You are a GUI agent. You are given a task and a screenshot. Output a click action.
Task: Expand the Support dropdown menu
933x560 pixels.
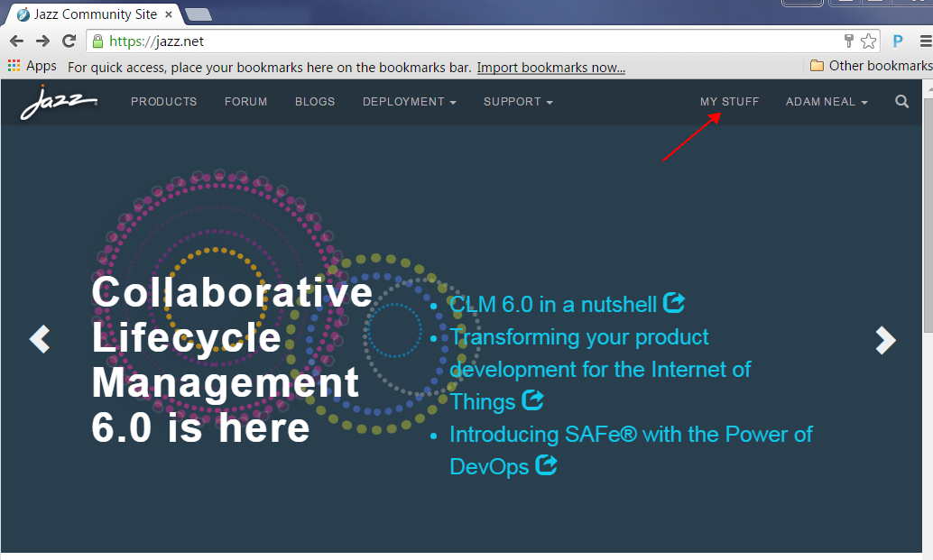[518, 102]
